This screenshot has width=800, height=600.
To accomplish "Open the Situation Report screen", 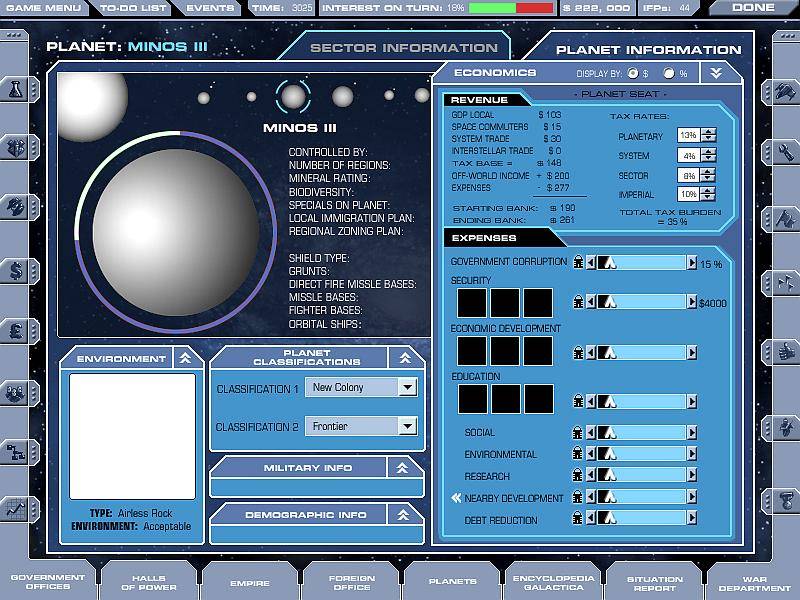I will click(x=655, y=583).
